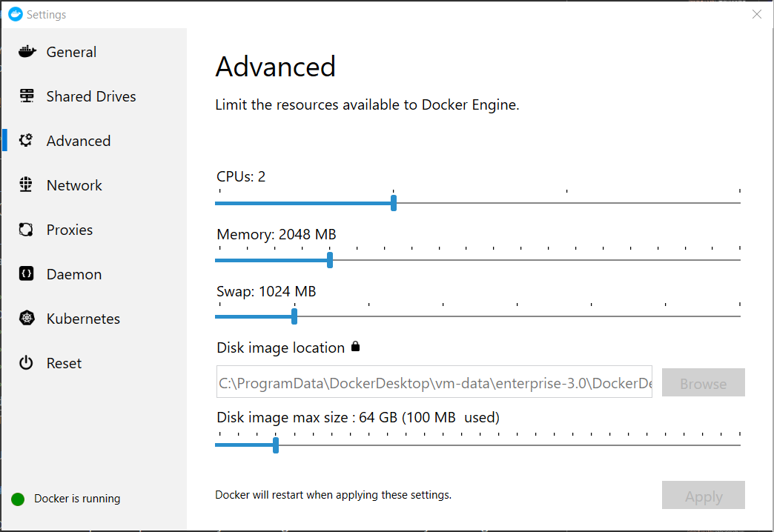Image resolution: width=774 pixels, height=532 pixels.
Task: Click the CPUs slider handle
Action: point(394,203)
